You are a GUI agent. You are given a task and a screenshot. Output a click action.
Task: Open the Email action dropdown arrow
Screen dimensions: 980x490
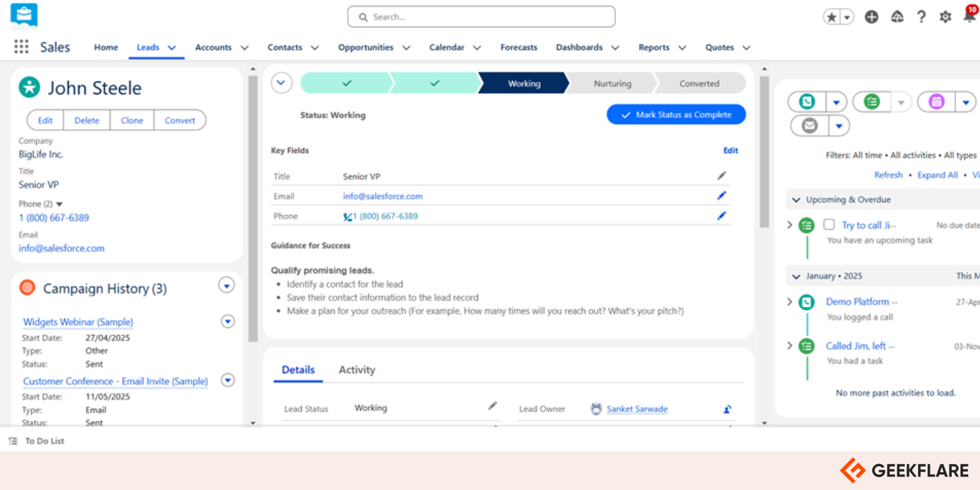839,126
